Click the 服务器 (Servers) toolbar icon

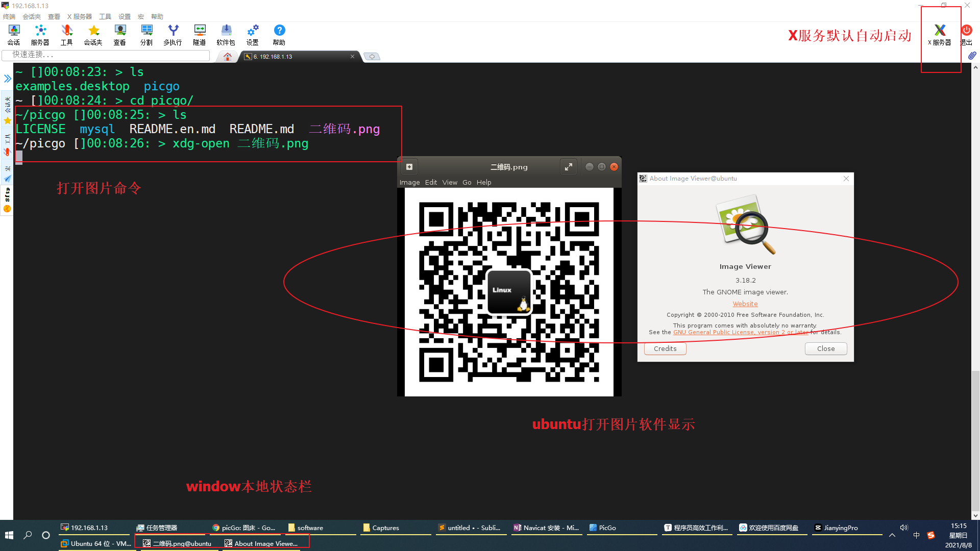point(40,35)
